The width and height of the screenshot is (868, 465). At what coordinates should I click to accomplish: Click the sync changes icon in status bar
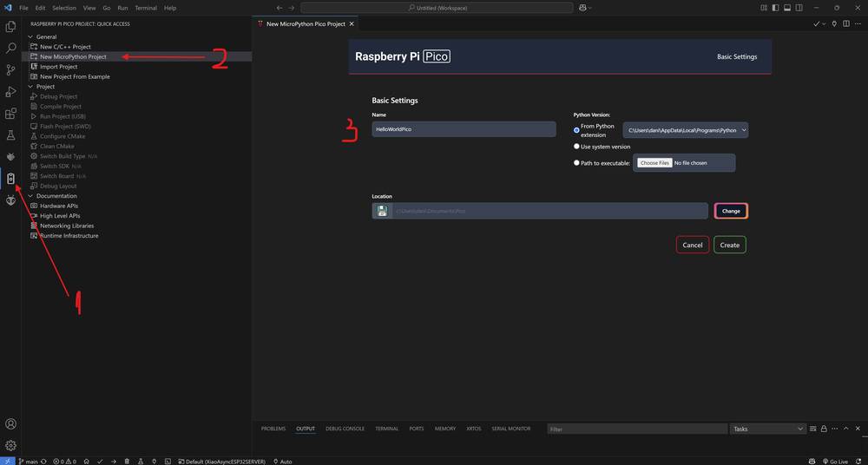point(43,462)
